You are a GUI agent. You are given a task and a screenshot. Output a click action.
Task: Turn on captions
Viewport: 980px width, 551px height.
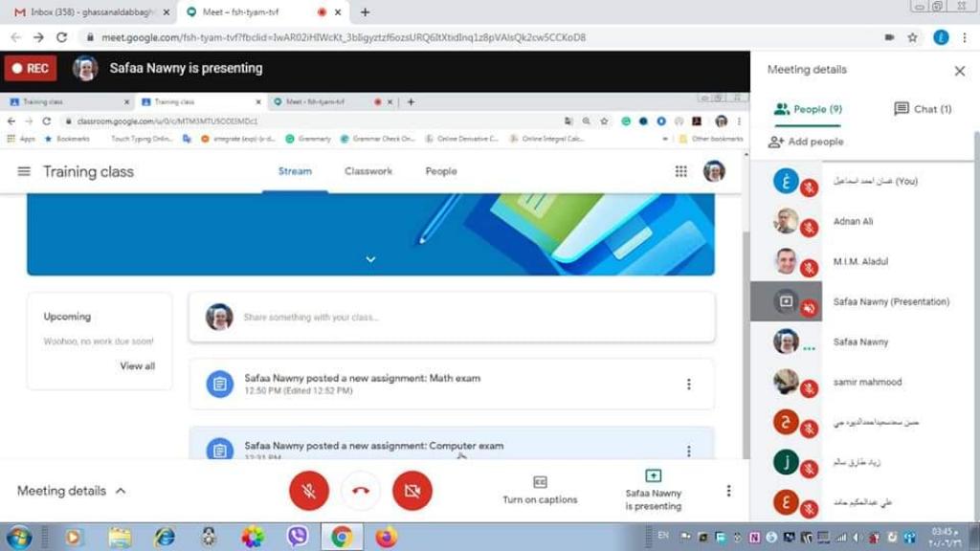click(540, 490)
